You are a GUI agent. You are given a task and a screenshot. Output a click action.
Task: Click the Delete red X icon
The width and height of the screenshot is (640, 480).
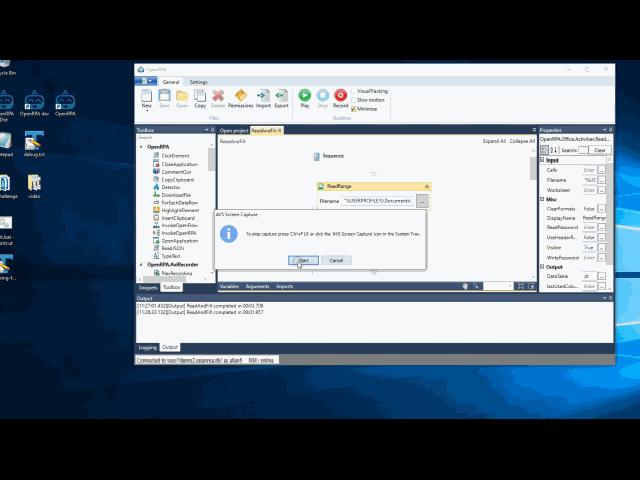(218, 96)
